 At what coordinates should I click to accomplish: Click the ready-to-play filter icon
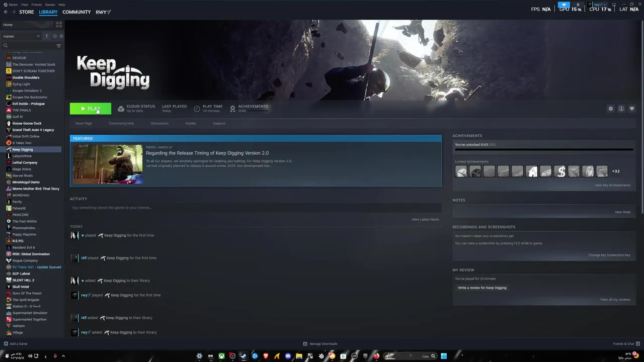61,36
